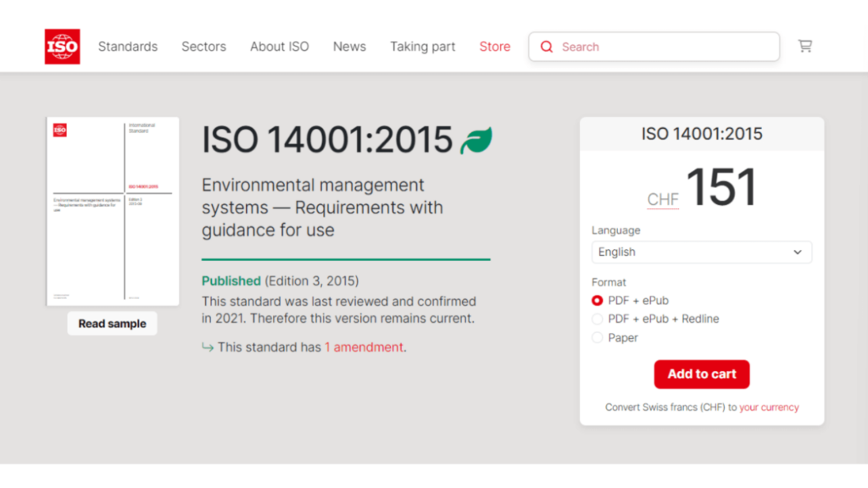868x488 pixels.
Task: Select the PDF + ePub + Redline format
Action: coord(597,319)
